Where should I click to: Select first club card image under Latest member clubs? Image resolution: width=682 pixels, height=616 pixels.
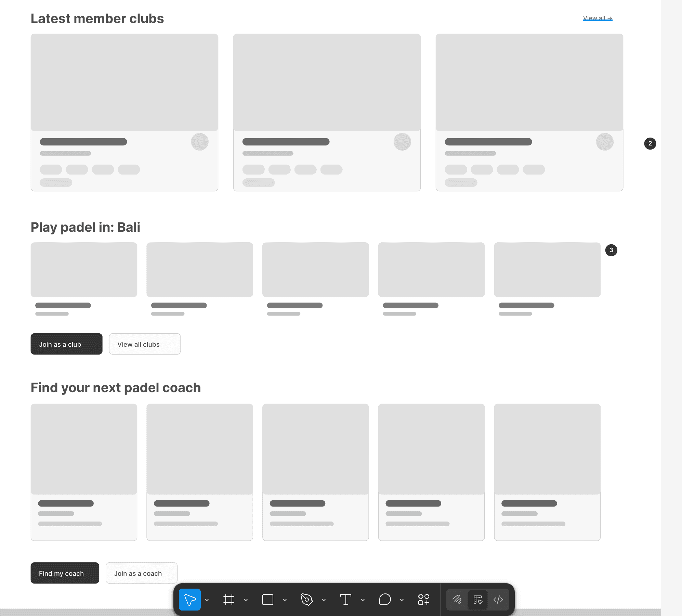click(x=124, y=82)
